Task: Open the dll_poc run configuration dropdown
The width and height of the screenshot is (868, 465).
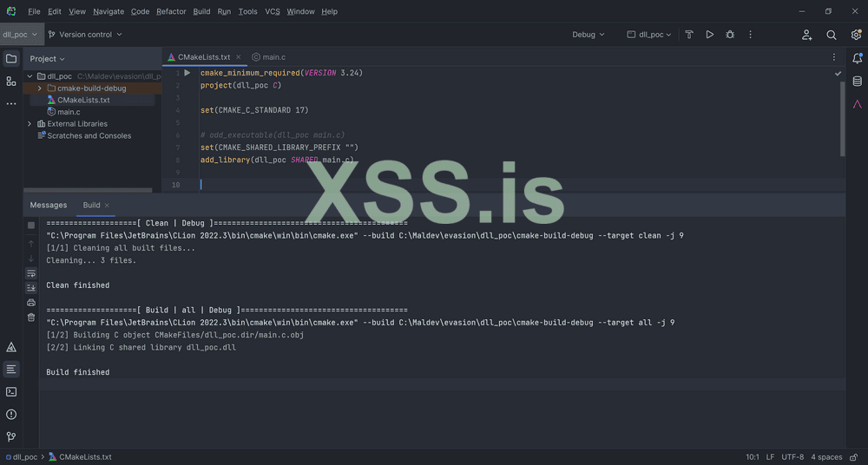Action: [x=648, y=35]
